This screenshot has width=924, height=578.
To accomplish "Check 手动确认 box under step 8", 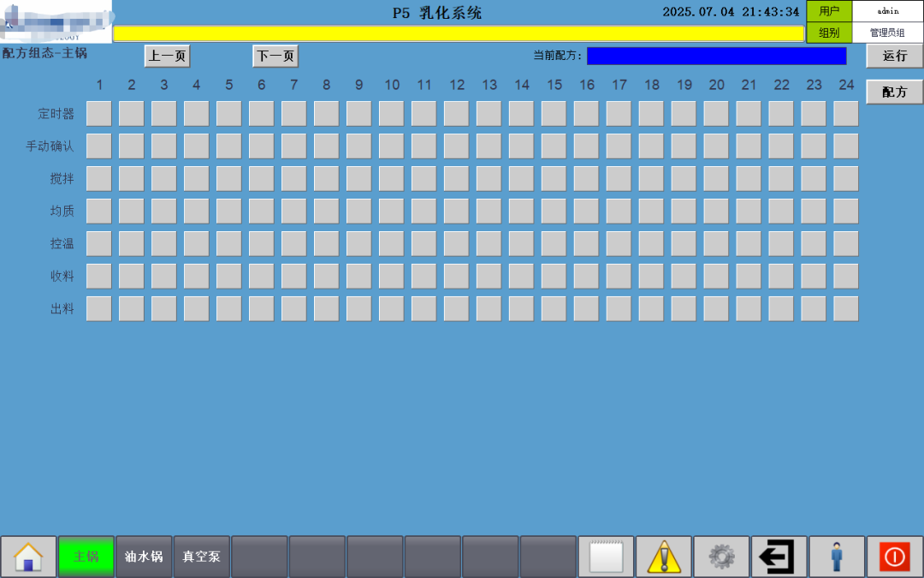I will pos(326,146).
